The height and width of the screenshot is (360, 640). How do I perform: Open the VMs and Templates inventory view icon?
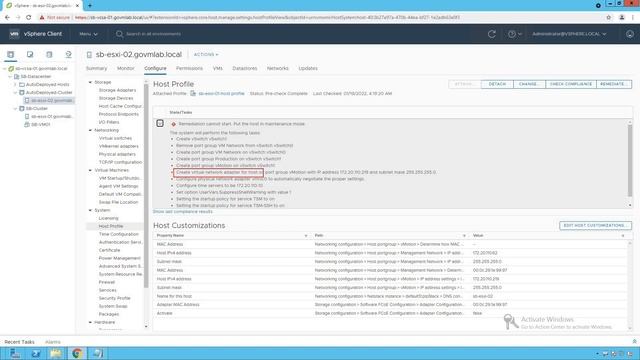30,54
